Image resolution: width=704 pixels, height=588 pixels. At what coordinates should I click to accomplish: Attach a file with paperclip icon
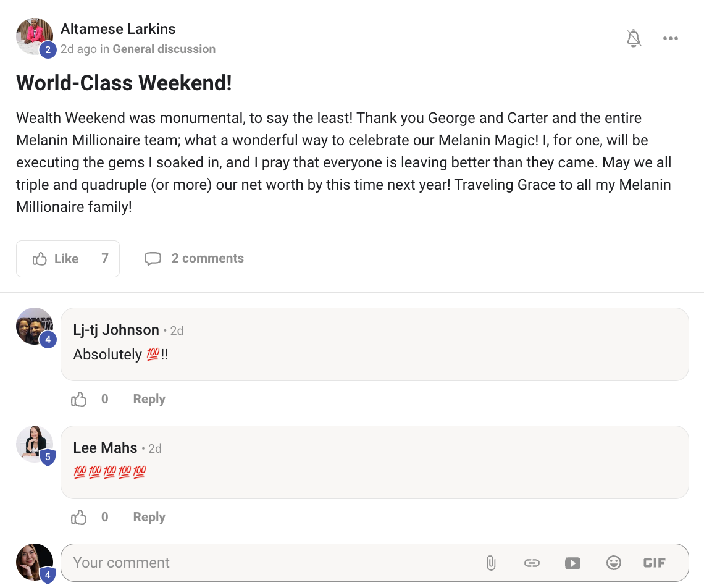[x=491, y=563]
